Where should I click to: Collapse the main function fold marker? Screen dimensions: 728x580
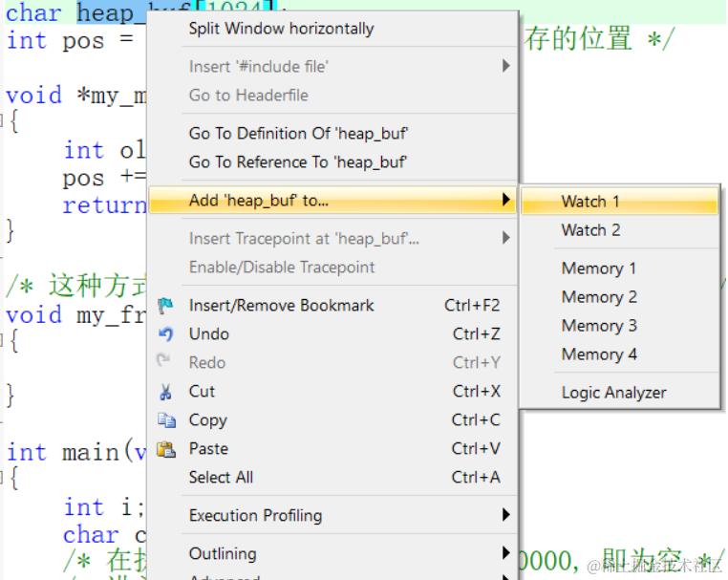click(1, 477)
